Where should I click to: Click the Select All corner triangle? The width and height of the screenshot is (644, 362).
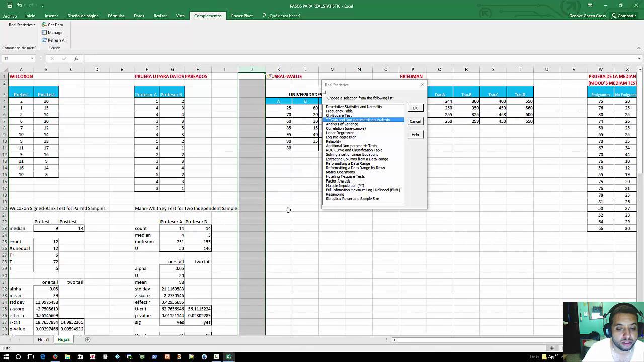4,69
